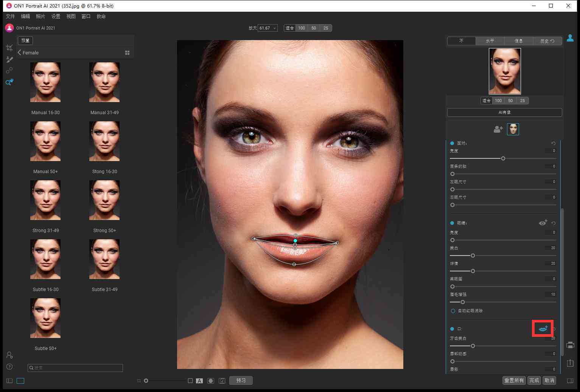Open the 文件 menu
The image size is (580, 392).
click(x=10, y=16)
